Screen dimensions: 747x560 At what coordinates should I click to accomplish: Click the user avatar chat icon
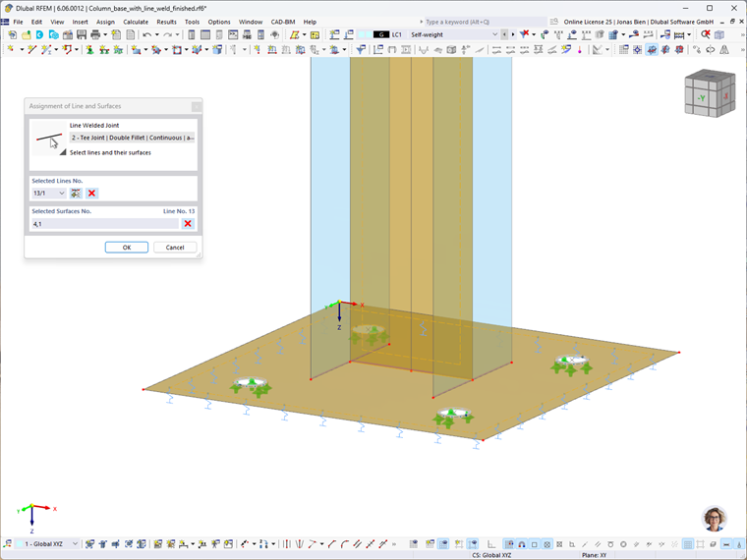[715, 518]
